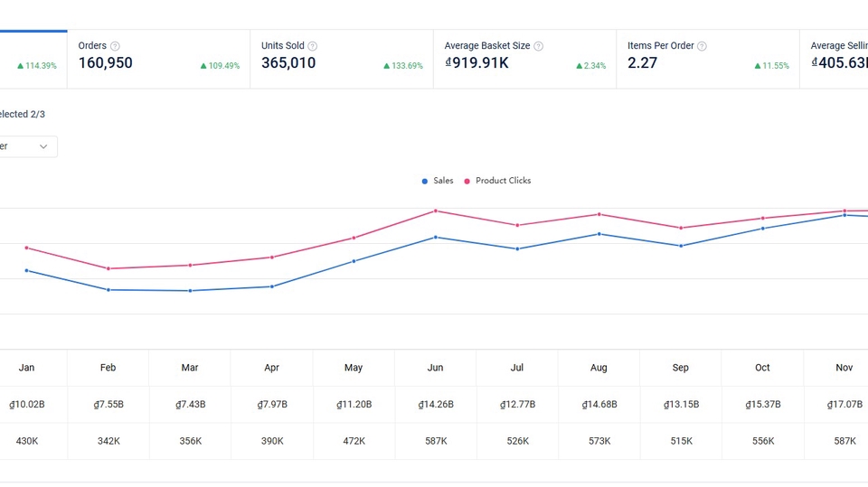Toggle the Sales series in chart legend

438,181
